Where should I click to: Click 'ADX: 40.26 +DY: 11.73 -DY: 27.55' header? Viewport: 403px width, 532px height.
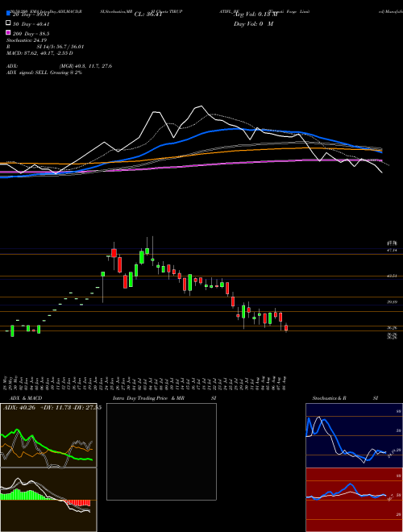[52, 408]
